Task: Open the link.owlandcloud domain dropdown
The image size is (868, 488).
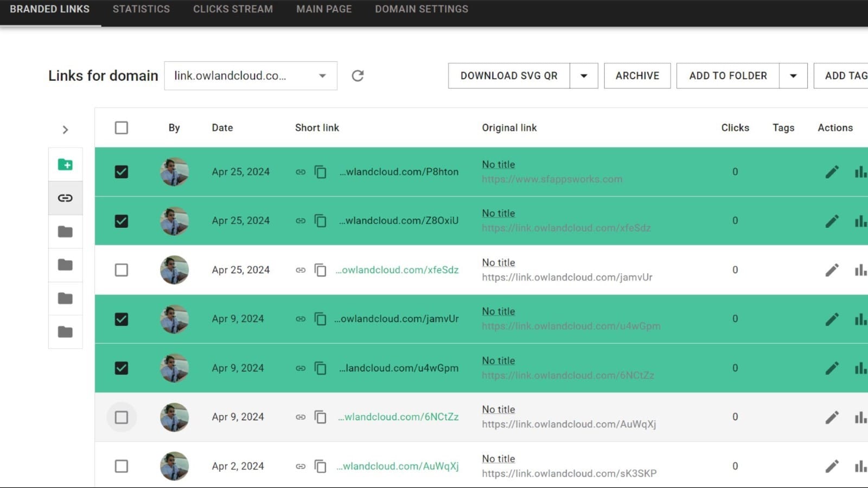Action: (x=251, y=76)
